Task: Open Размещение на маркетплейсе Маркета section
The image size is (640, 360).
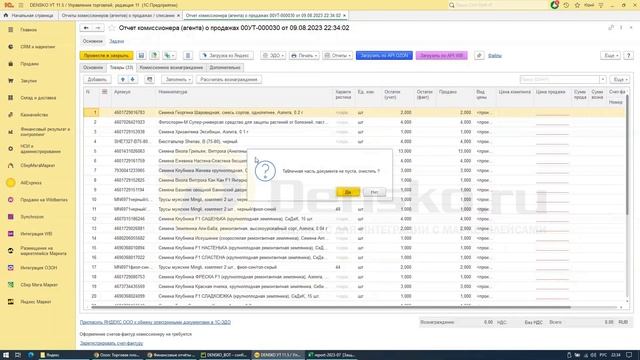Action: (x=43, y=251)
